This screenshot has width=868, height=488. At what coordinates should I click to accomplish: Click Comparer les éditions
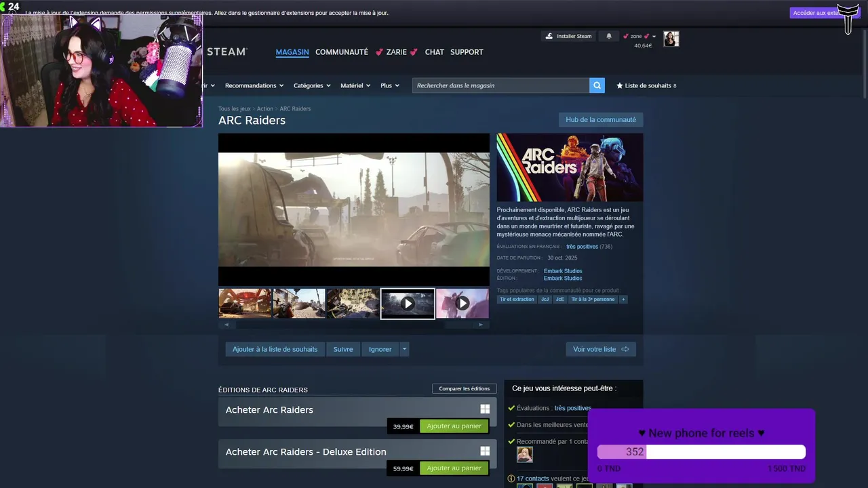pyautogui.click(x=465, y=388)
